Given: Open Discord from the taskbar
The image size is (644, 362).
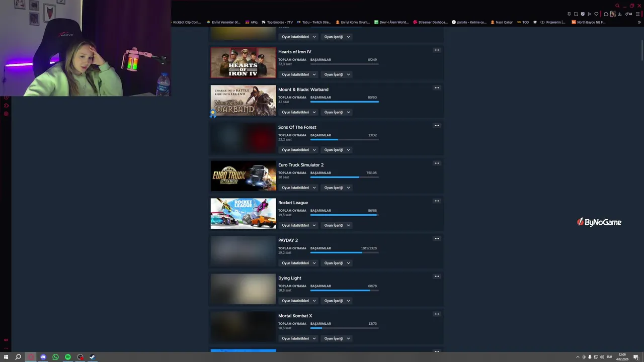Looking at the screenshot, I should pos(43,357).
